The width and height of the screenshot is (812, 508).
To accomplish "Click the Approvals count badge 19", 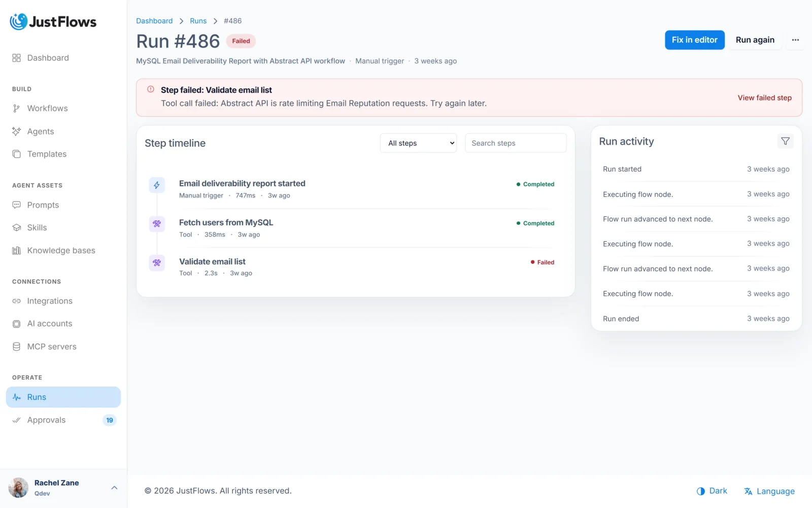I will (x=110, y=420).
